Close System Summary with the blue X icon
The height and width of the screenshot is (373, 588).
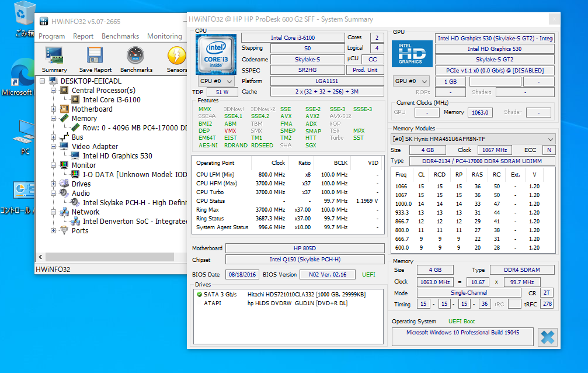[x=547, y=337]
